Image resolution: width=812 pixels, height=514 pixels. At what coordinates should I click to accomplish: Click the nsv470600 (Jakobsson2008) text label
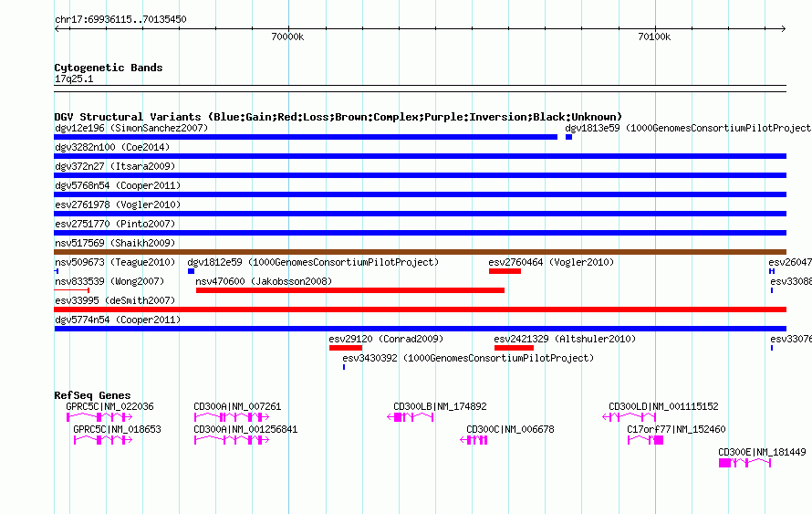click(264, 281)
